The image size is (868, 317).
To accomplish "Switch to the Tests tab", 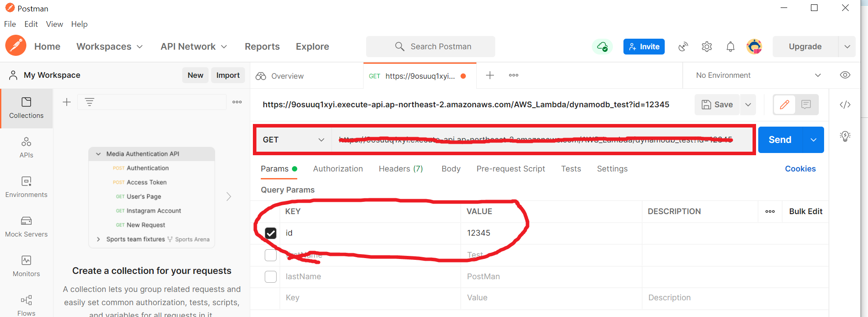I will [571, 169].
